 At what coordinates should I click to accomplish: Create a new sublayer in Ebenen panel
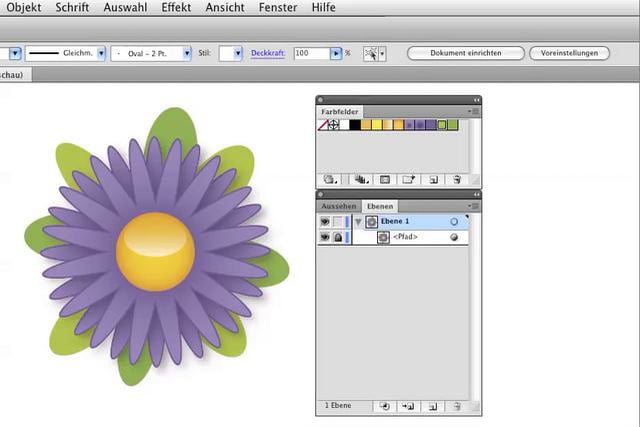tap(408, 406)
